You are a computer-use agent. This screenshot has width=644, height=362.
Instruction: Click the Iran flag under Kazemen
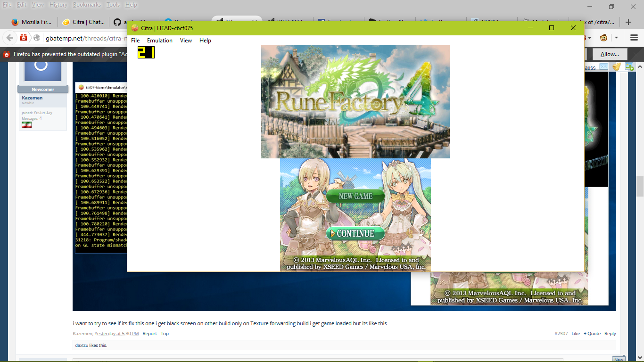click(x=26, y=125)
